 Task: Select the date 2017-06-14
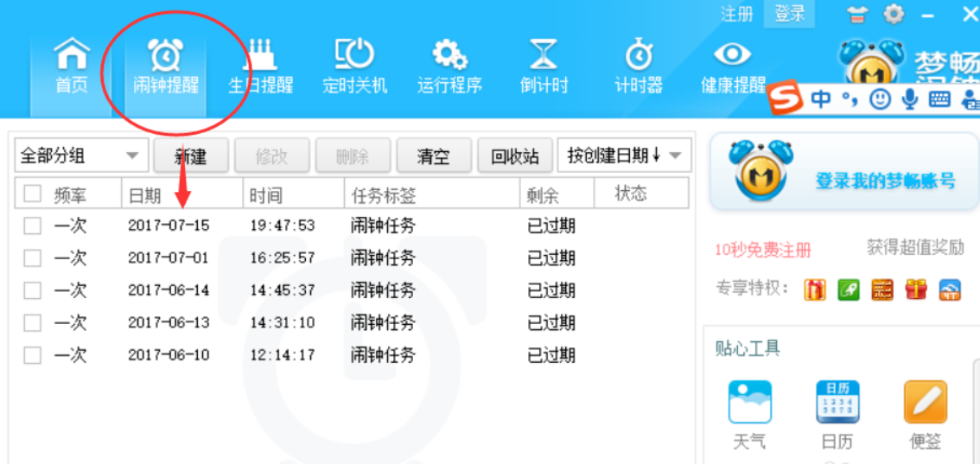pyautogui.click(x=169, y=290)
